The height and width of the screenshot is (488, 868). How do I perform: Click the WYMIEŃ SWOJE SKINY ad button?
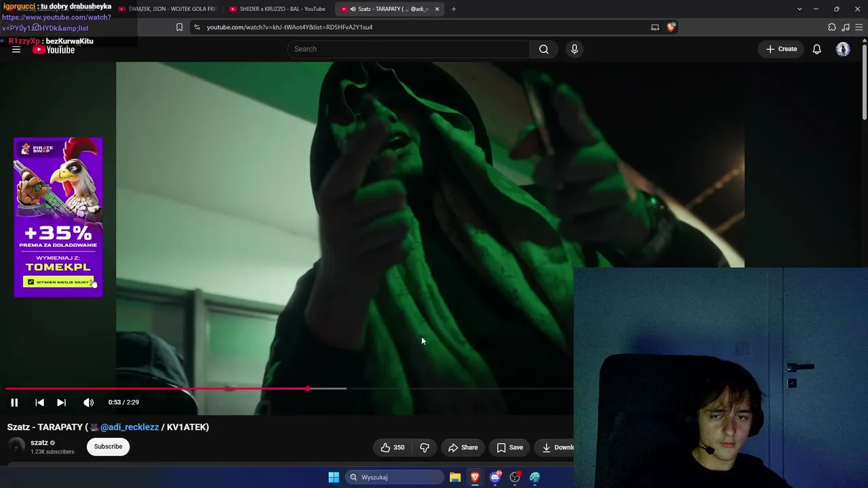[58, 281]
